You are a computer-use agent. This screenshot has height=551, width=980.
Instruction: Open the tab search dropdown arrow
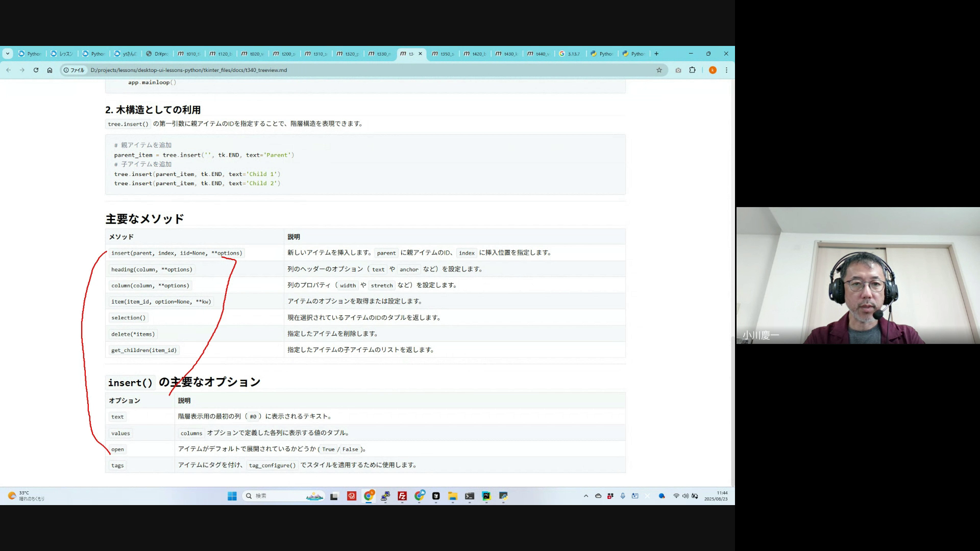click(x=7, y=54)
